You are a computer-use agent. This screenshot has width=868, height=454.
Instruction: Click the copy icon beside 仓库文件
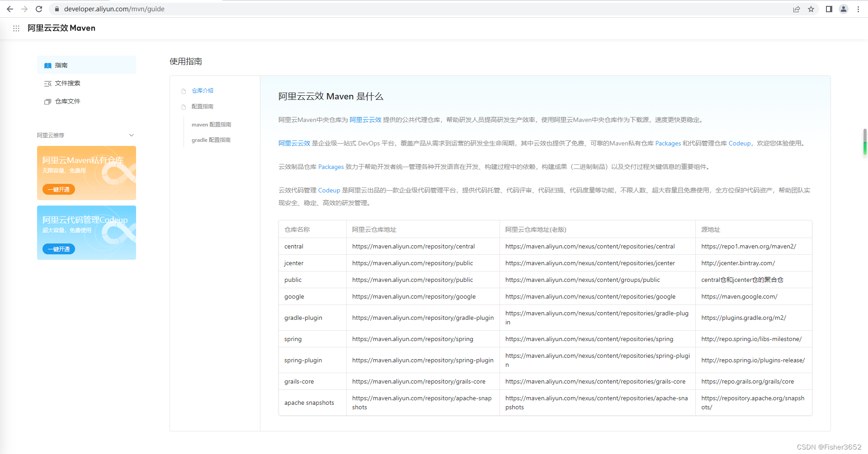tap(47, 102)
